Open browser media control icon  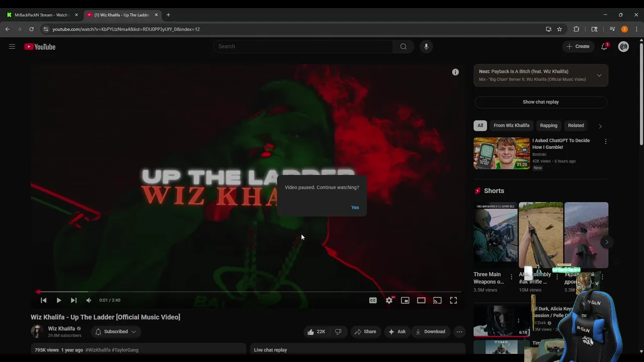(612, 29)
